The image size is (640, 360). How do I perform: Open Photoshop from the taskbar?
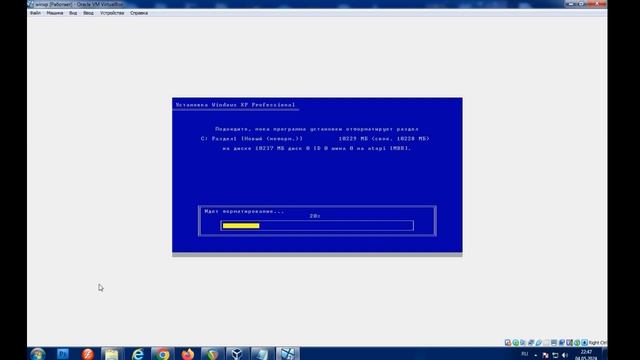62,354
